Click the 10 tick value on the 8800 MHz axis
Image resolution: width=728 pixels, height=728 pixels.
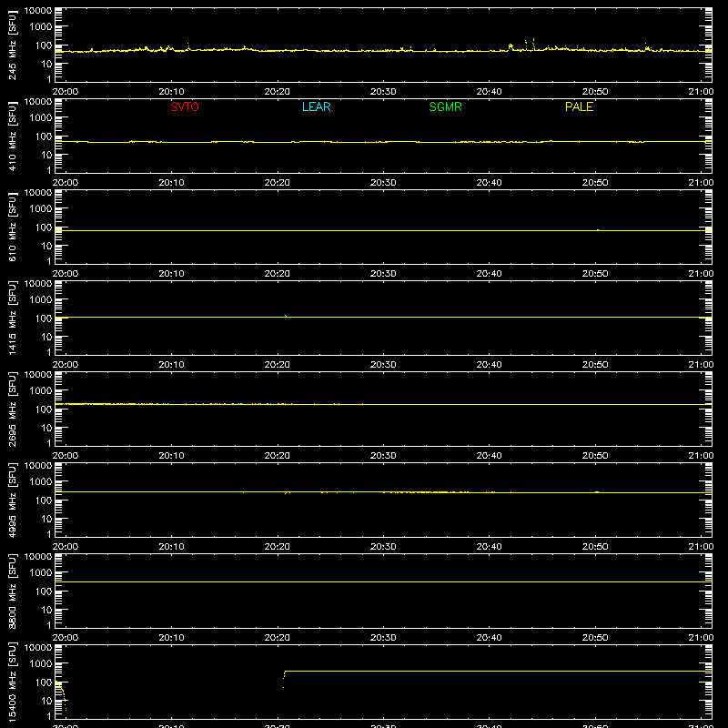tap(47, 610)
